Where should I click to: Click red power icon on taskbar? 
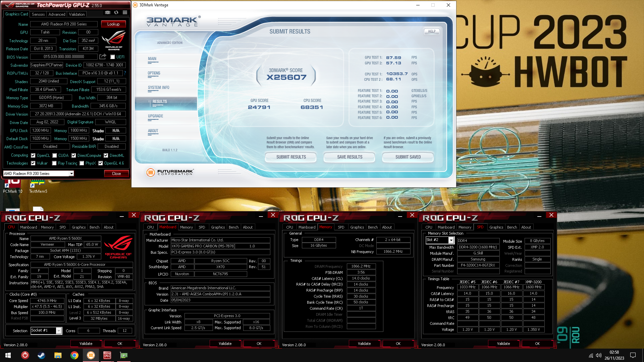(25, 355)
